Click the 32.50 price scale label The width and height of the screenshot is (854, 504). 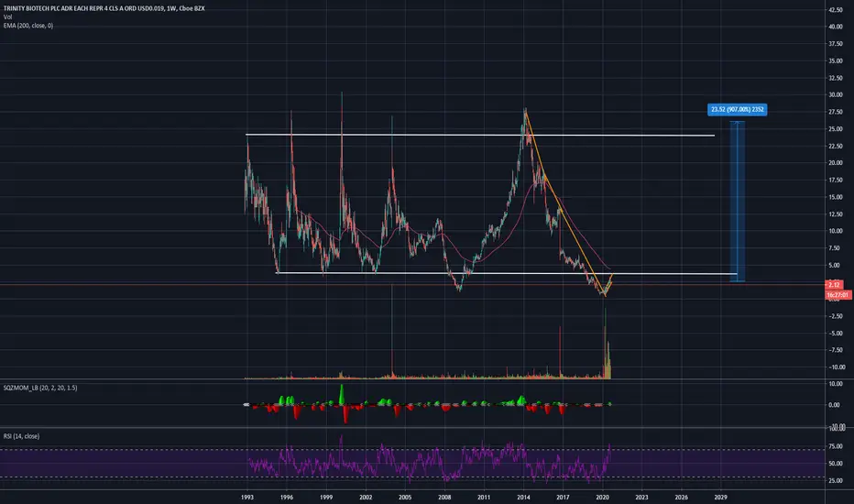click(x=836, y=78)
